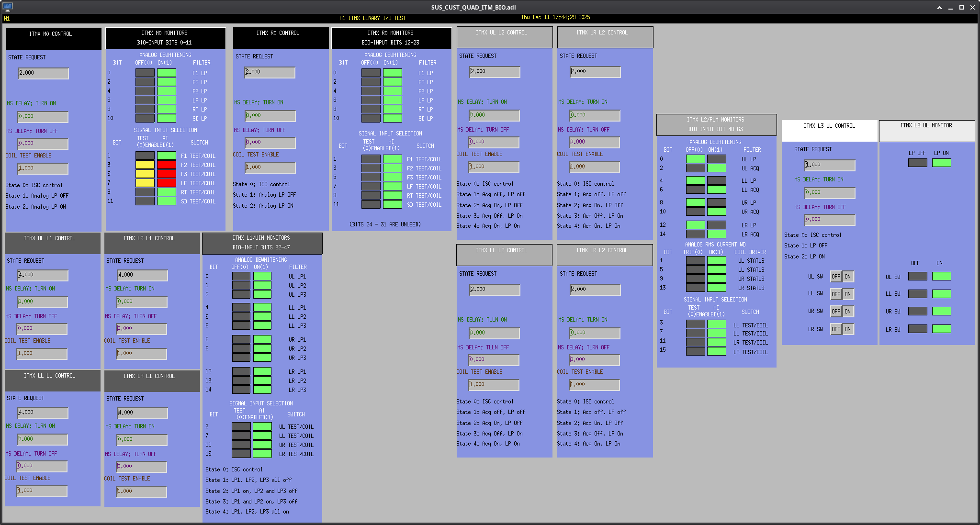Click ITMX M0 CONTROL state request field
Viewport: 980px width, 525px height.
43,73
